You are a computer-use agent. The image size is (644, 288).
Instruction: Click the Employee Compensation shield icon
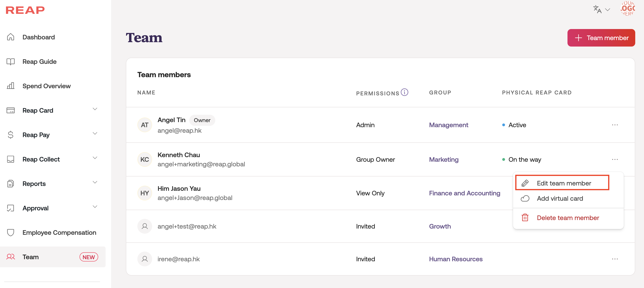click(x=11, y=232)
